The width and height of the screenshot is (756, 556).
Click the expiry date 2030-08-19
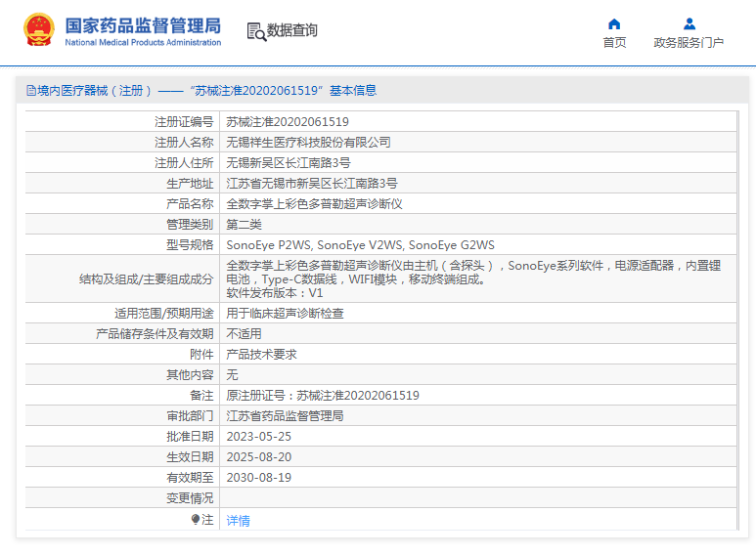click(x=258, y=478)
